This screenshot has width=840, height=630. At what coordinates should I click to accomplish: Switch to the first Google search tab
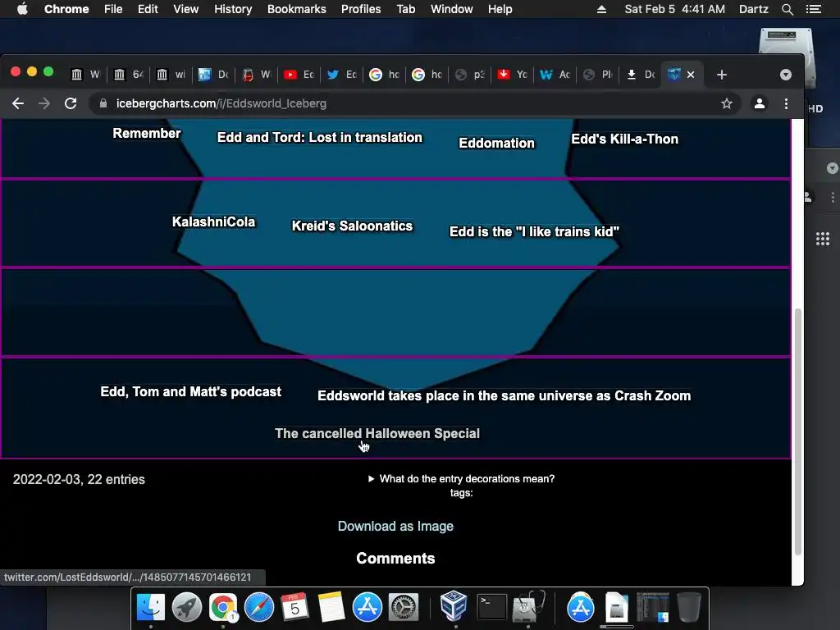tap(384, 75)
